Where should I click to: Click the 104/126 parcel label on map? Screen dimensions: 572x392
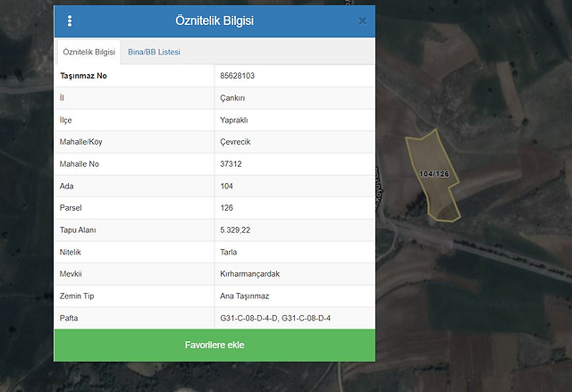point(433,173)
